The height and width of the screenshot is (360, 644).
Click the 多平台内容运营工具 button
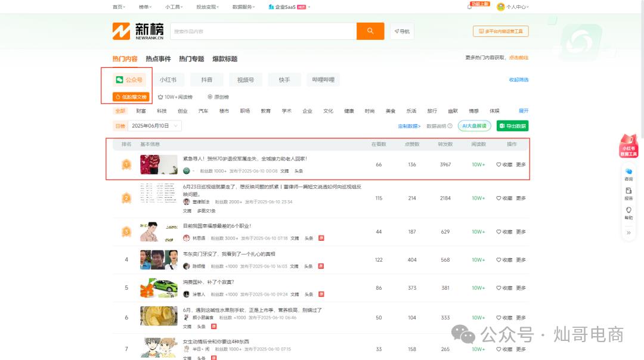point(501,31)
